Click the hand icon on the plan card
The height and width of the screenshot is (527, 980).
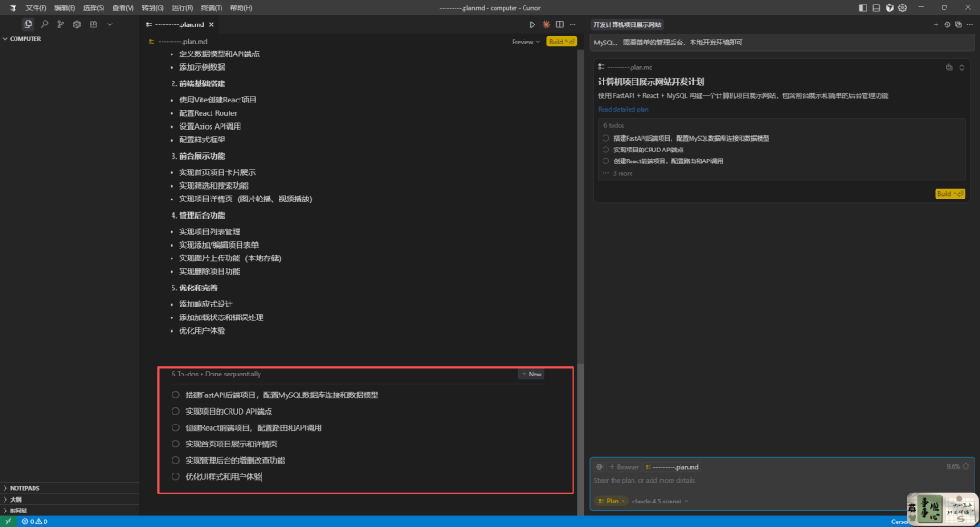(949, 67)
